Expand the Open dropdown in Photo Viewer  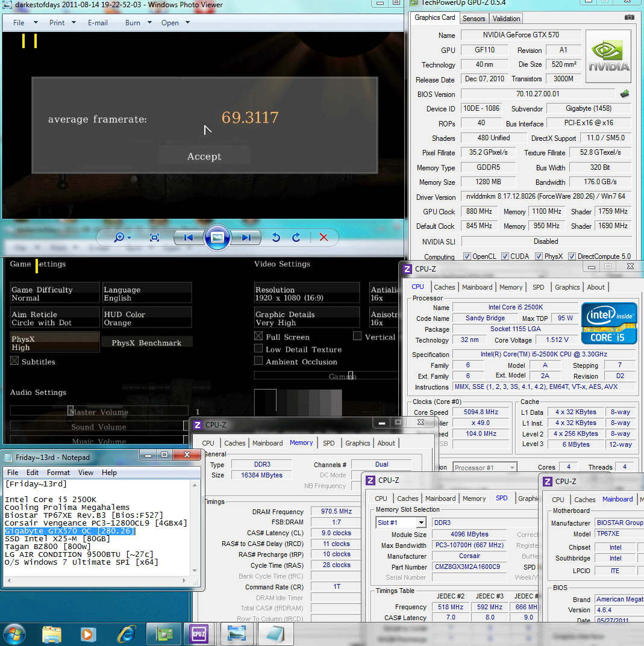(x=187, y=23)
